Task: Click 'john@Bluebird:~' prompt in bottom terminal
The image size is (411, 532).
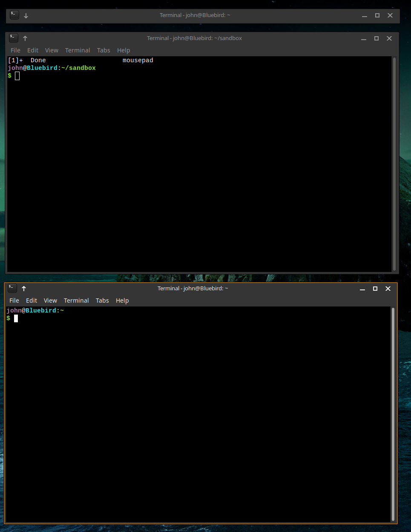Action: (35, 311)
